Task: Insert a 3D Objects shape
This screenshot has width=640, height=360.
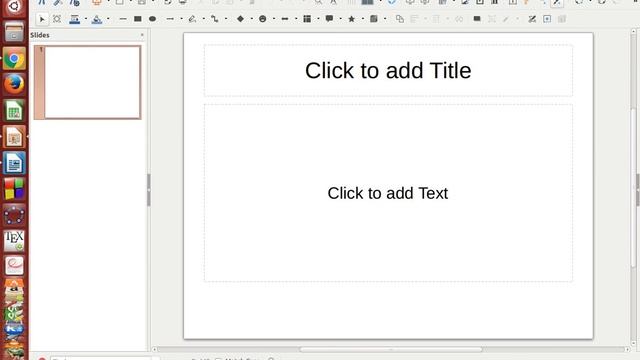Action: click(373, 19)
